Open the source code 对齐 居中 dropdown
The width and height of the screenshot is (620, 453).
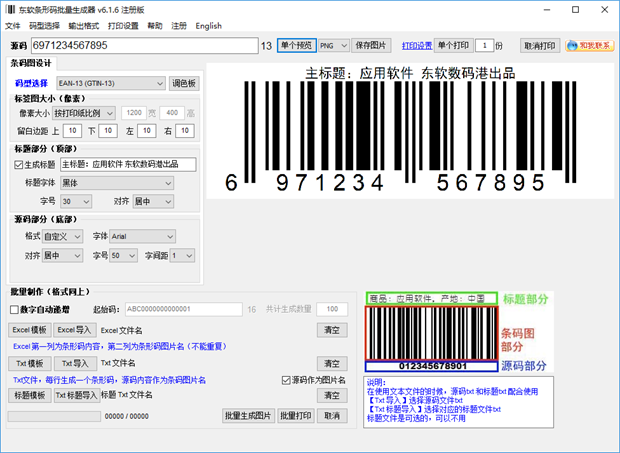tap(62, 256)
